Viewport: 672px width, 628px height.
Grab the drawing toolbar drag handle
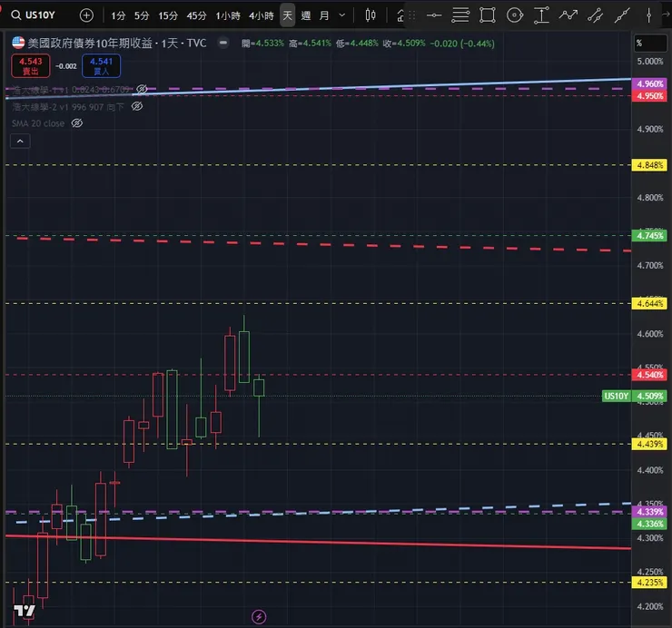[x=412, y=15]
